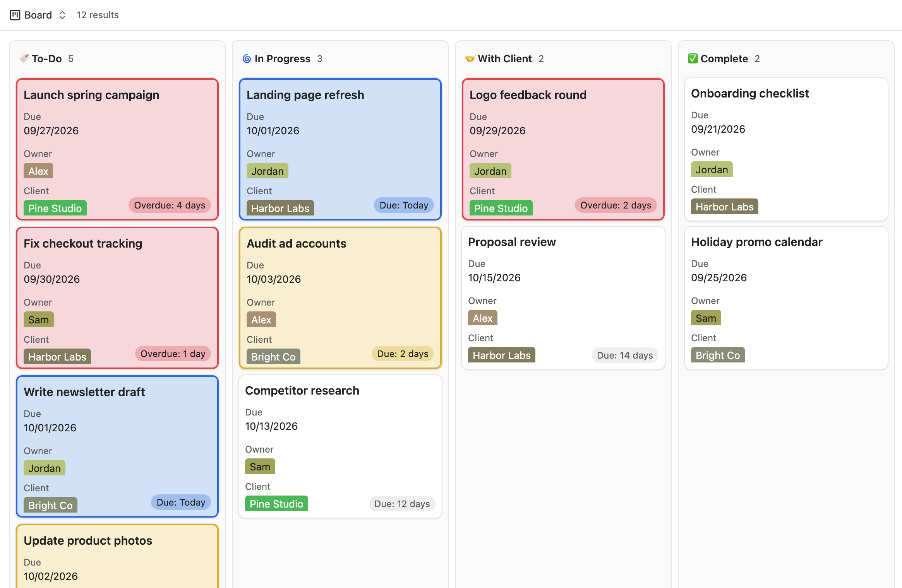Open the Logo feedback round card
Viewport: 902px width, 588px height.
coord(563,149)
